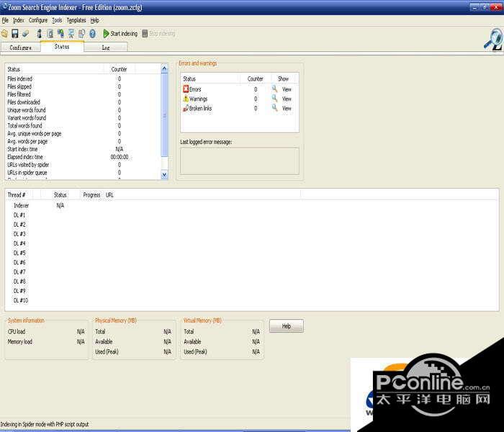The height and width of the screenshot is (432, 504).
Task: Select the Total words found row
Action: coord(83,126)
